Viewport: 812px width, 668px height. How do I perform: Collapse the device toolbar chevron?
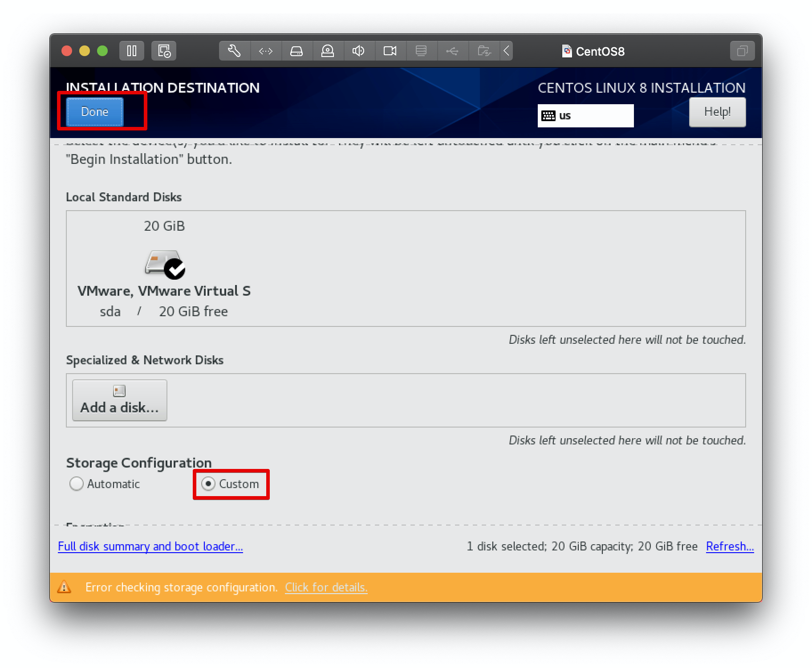(x=506, y=51)
